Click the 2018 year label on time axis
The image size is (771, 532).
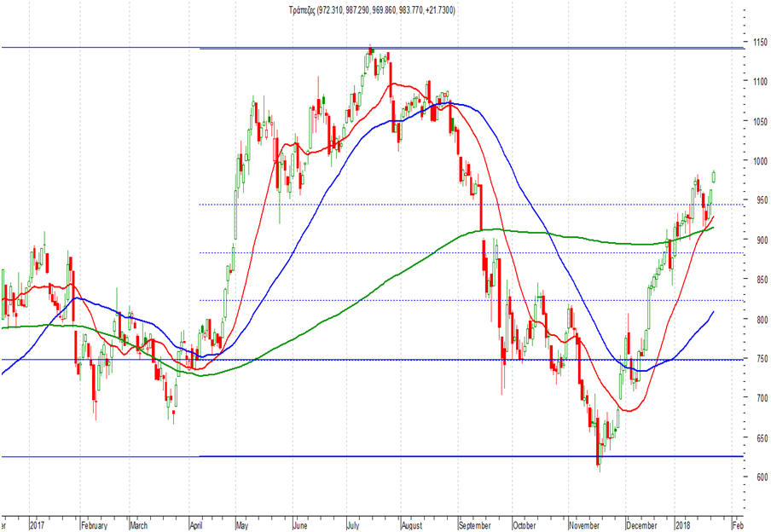(683, 526)
